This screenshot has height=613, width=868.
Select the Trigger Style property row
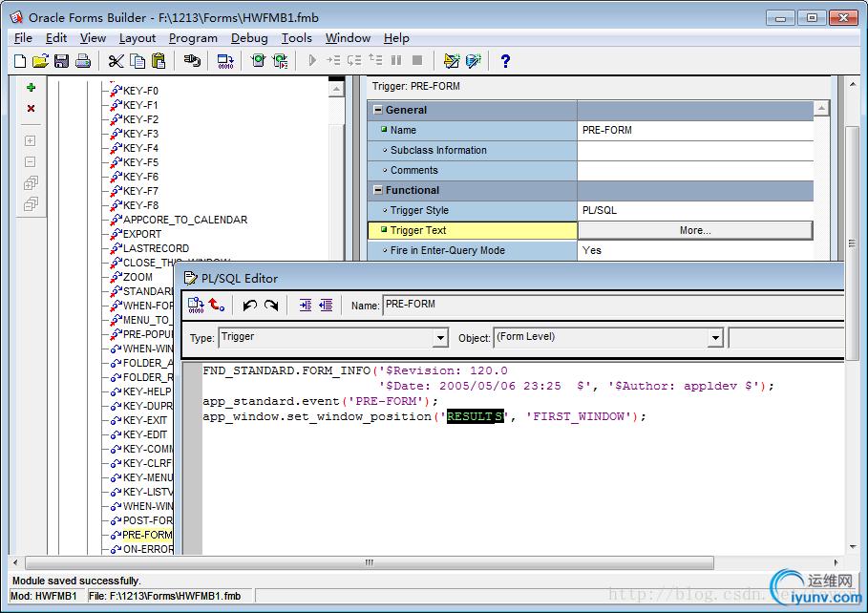click(x=590, y=210)
